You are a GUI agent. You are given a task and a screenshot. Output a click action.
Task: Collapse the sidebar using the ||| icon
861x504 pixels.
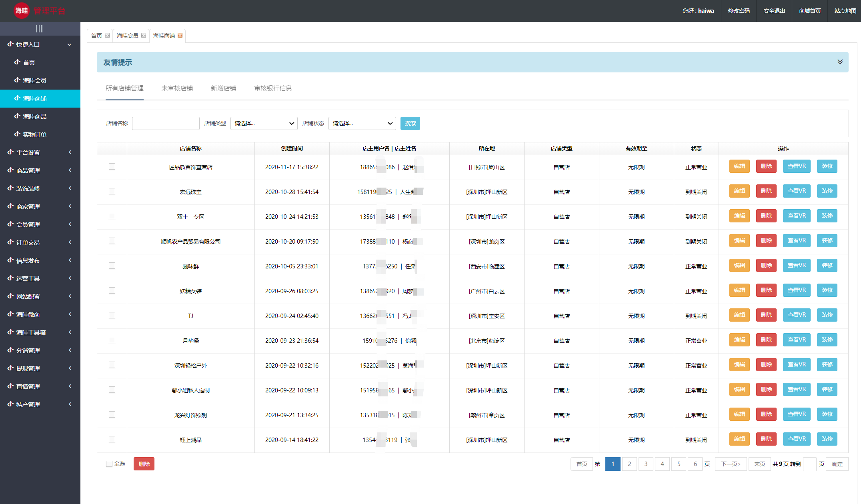39,28
